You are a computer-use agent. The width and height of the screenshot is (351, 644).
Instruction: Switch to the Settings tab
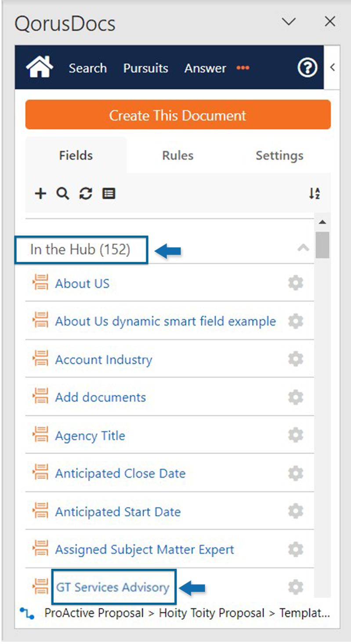tap(279, 155)
